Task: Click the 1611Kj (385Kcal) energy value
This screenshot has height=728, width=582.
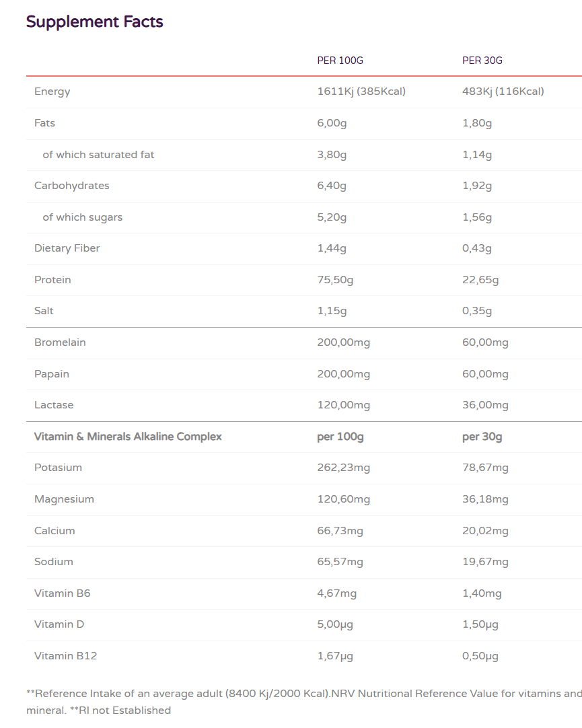Action: 361,92
